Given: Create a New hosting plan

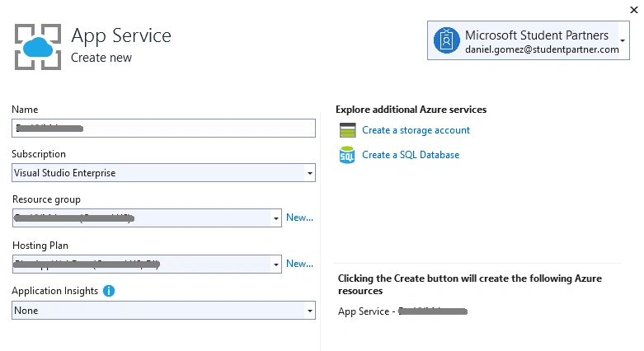Looking at the screenshot, I should coord(299,264).
